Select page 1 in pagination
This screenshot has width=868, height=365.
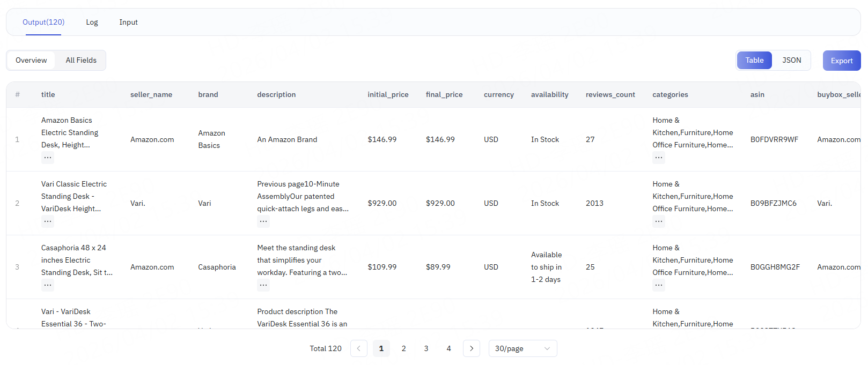tap(381, 348)
